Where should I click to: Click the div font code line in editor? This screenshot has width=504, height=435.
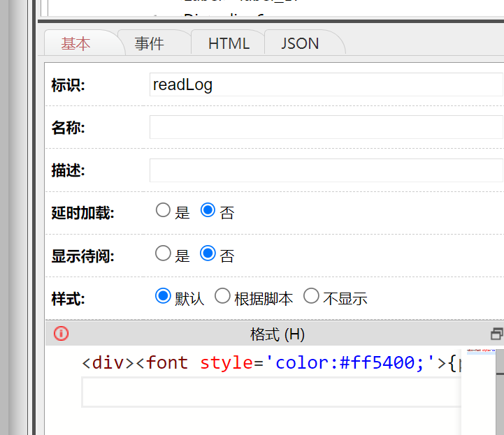point(272,363)
